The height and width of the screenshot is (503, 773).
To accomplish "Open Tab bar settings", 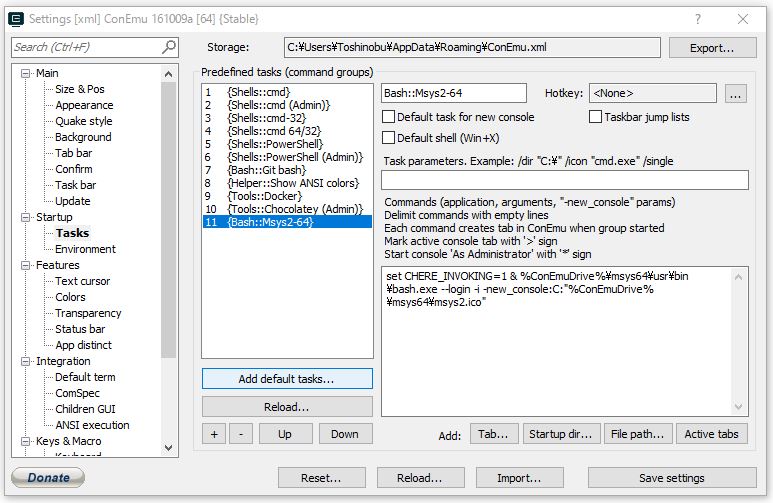I will point(73,153).
